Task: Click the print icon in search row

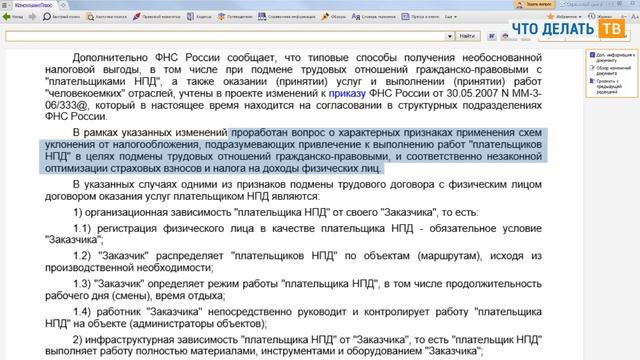Action: (505, 36)
